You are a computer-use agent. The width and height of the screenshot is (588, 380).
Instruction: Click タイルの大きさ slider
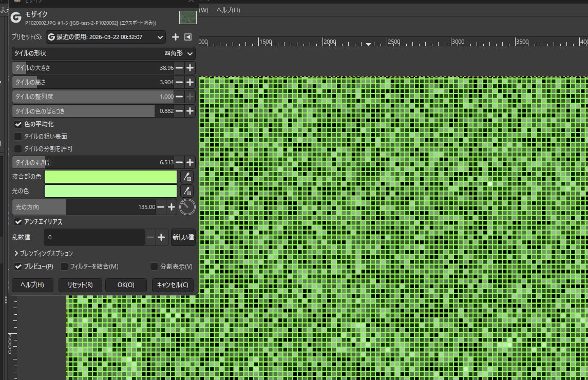(93, 68)
